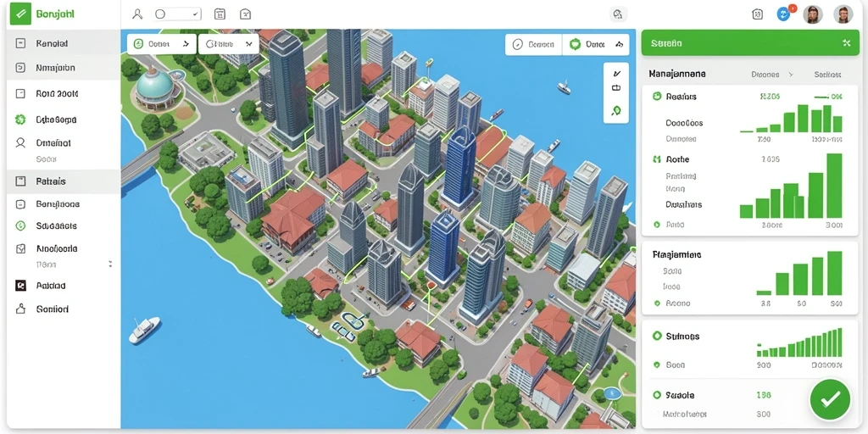
Task: Open the top toolbar dropdown with checkmark
Action: (x=177, y=14)
